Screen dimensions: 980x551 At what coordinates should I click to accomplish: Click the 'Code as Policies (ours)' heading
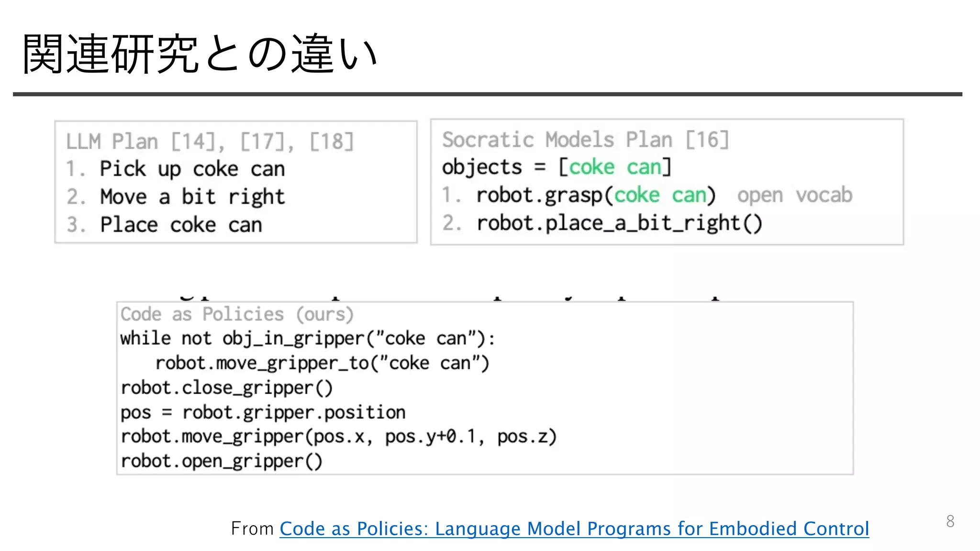pos(237,314)
